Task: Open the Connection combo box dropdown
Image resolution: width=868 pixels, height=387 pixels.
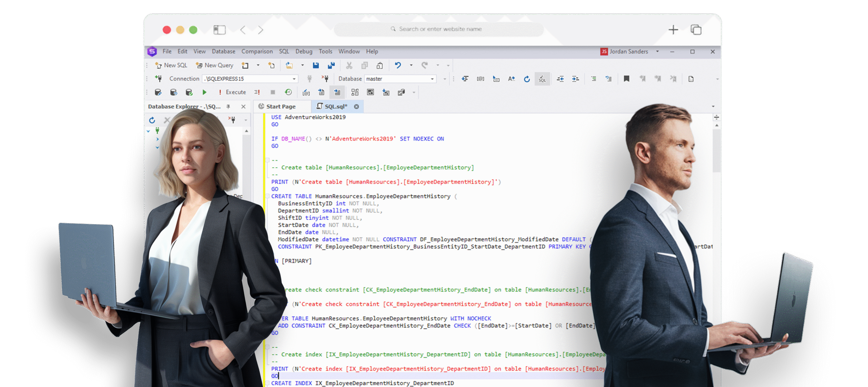Action: 294,79
